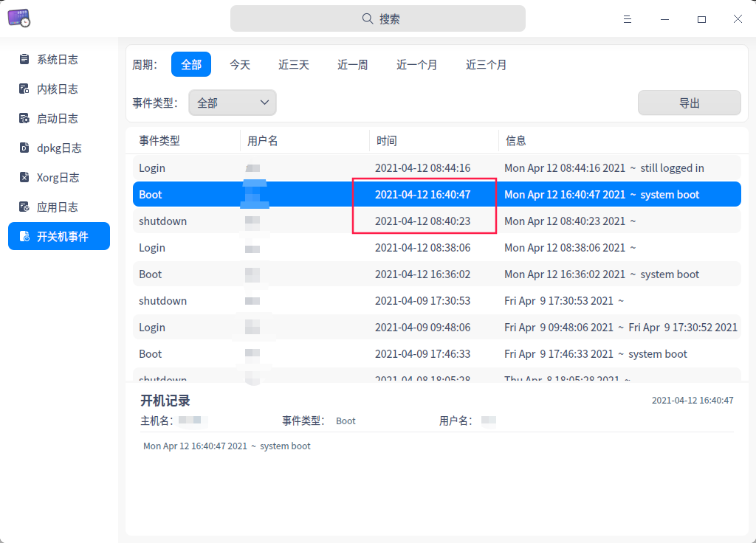
Task: Open the Kernel Log icon in sidebar
Action: pos(24,89)
